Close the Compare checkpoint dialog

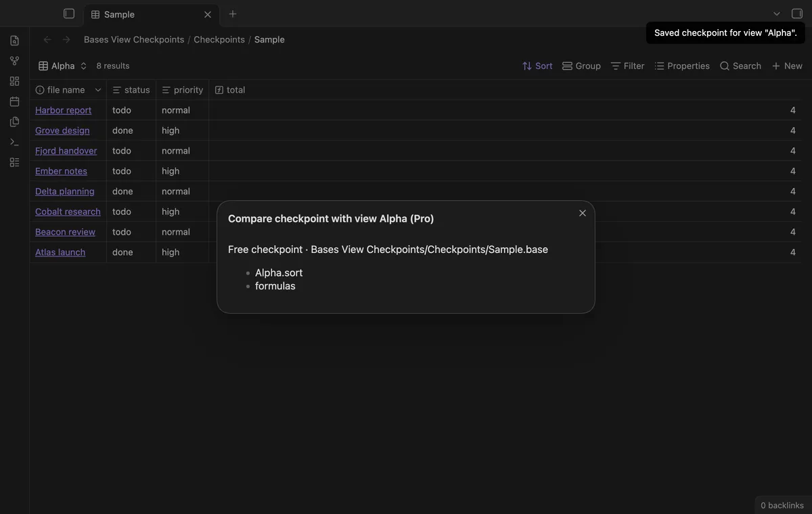click(583, 213)
